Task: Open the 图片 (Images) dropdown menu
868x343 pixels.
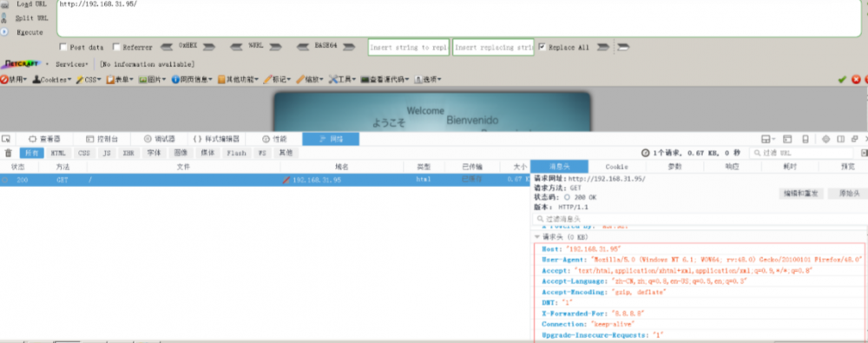Action: (x=152, y=80)
